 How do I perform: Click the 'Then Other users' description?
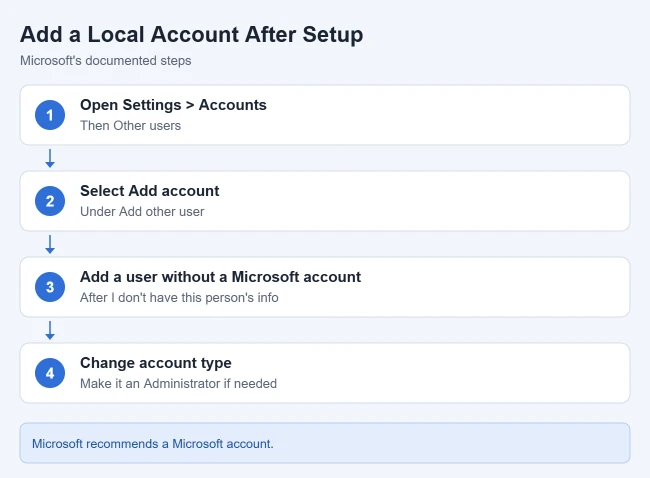[131, 126]
